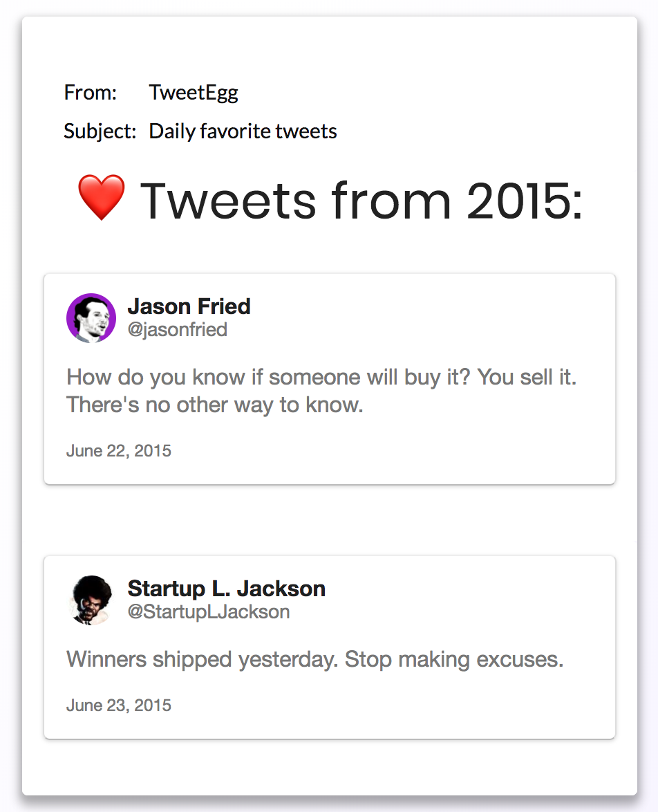Open the Startup L. Jackson display name
This screenshot has height=812, width=658.
click(226, 589)
